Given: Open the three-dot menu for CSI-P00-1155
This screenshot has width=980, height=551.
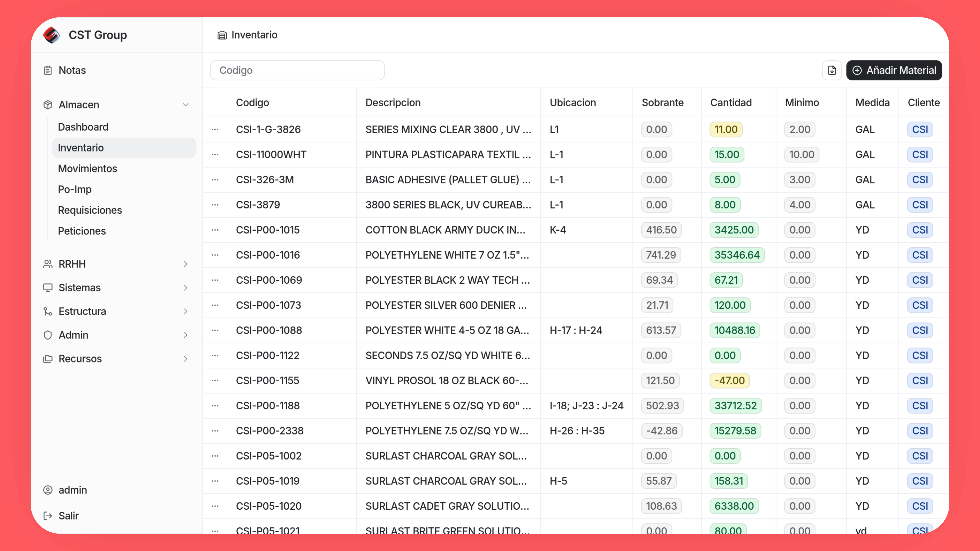Looking at the screenshot, I should 215,380.
